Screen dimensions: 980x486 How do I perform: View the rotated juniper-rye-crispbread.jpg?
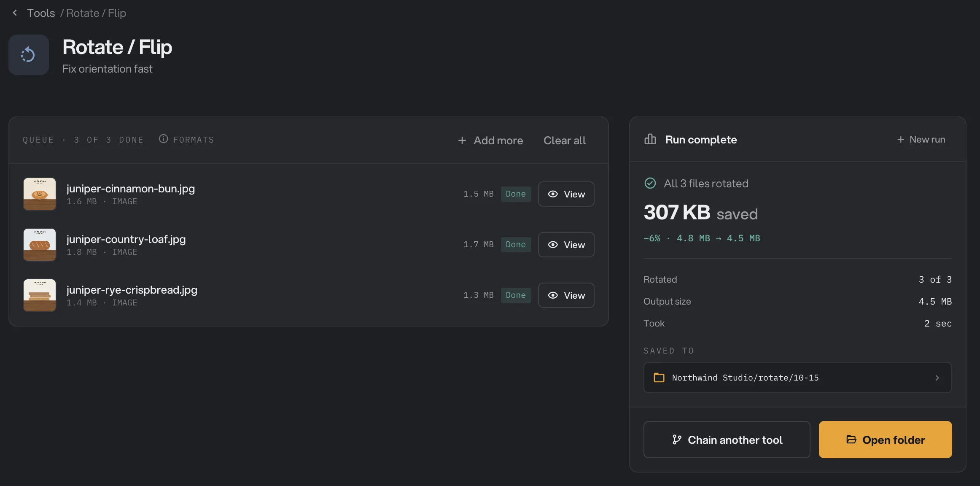(x=566, y=295)
